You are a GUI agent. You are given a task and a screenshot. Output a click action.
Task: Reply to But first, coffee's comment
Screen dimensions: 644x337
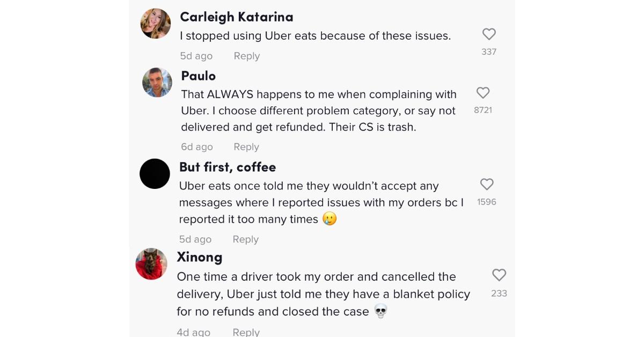pyautogui.click(x=245, y=239)
